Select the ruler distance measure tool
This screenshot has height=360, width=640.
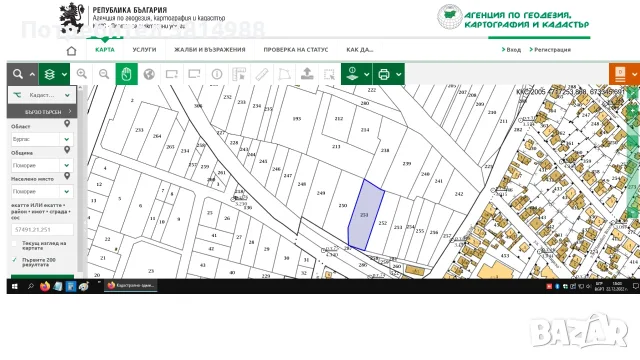click(x=262, y=74)
